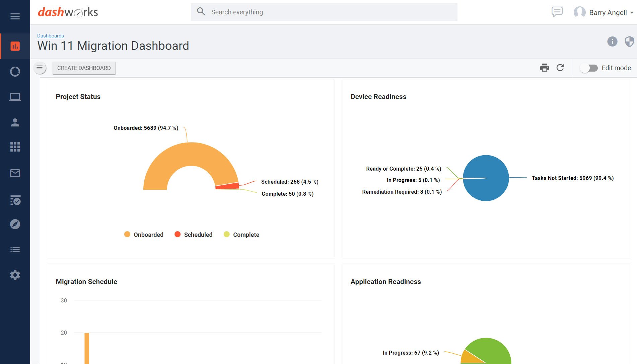Viewport: 637px width, 364px height.
Task: Open Settings with the gear icon
Action: [x=15, y=275]
